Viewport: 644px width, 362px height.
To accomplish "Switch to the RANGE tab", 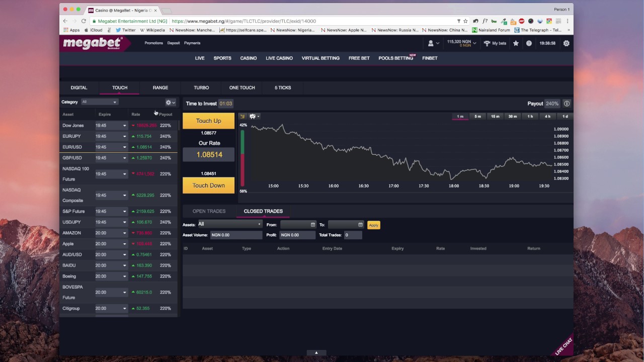I will click(160, 87).
